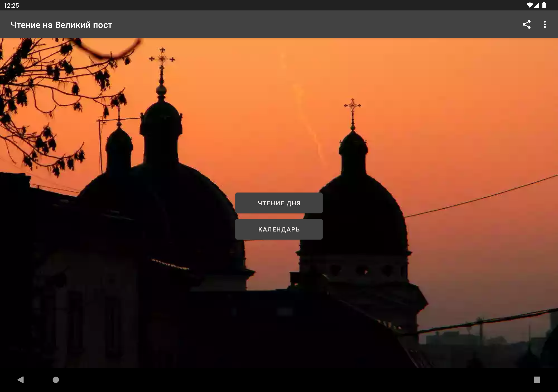Open the КАЛЕНДАРЬ button
This screenshot has width=558, height=392.
pyautogui.click(x=279, y=229)
